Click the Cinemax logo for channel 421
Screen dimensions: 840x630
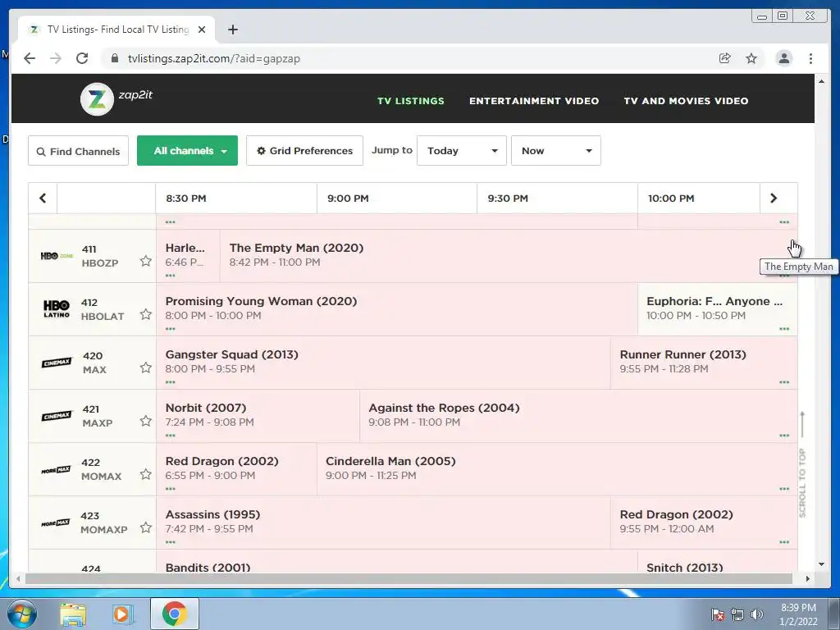pos(57,416)
